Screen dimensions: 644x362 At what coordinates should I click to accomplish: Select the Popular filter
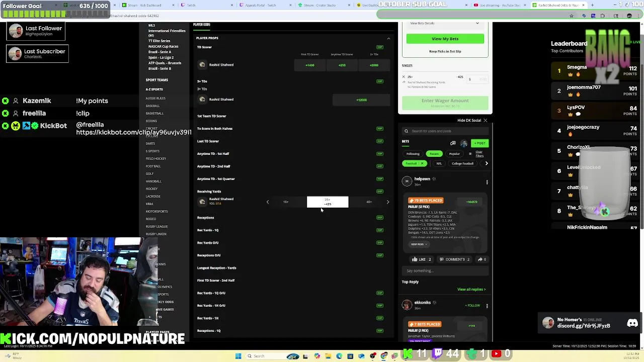point(454,154)
